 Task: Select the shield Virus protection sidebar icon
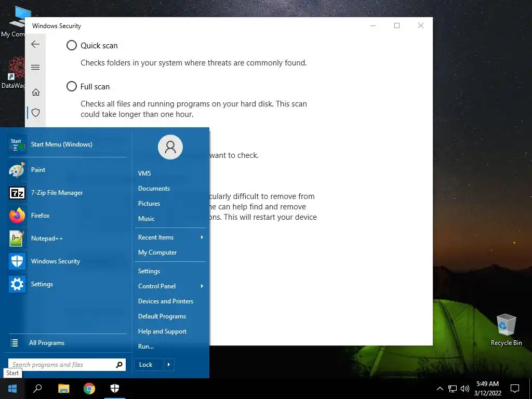36,113
